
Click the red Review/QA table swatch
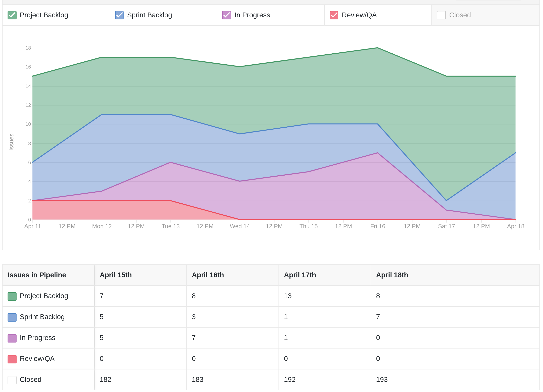coord(12,359)
